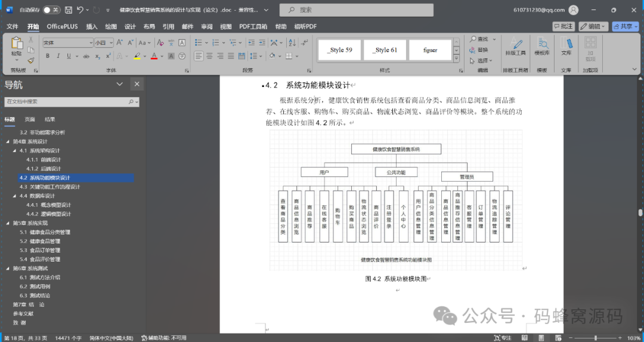644x342 pixels.
Task: Open the 页面 tab in navigation pane
Action: pos(30,120)
